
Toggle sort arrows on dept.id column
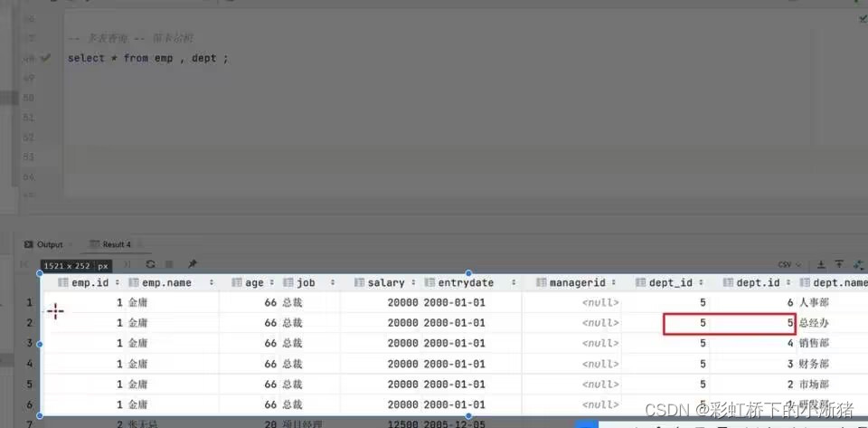[x=788, y=283]
